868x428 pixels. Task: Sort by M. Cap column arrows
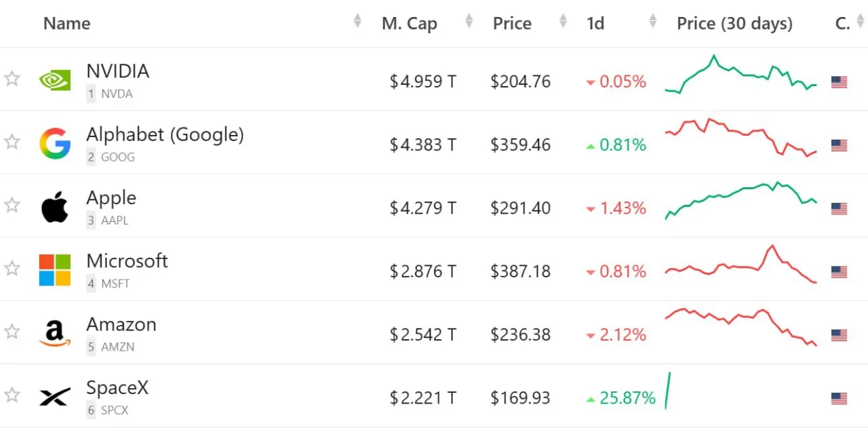click(469, 22)
